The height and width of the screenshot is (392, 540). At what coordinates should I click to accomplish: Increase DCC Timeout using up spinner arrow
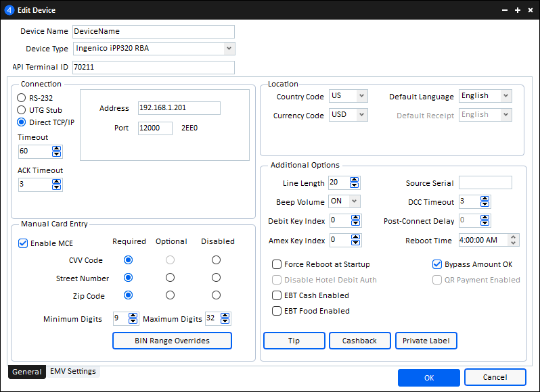(485, 199)
